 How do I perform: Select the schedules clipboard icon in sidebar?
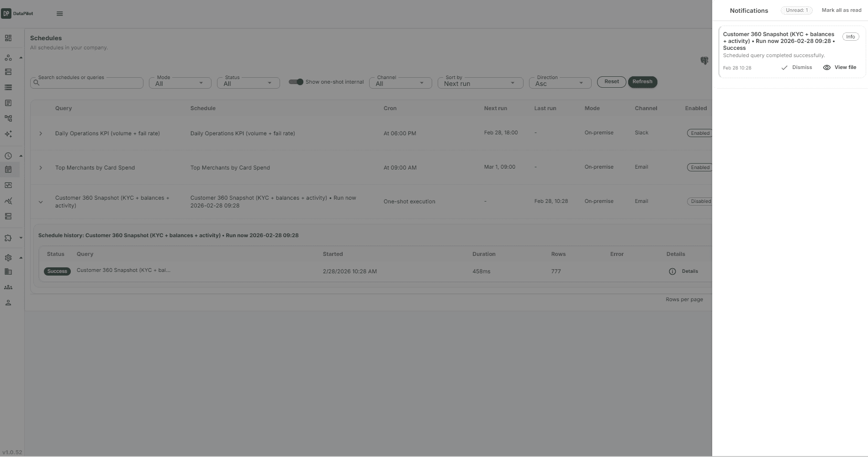(8, 170)
